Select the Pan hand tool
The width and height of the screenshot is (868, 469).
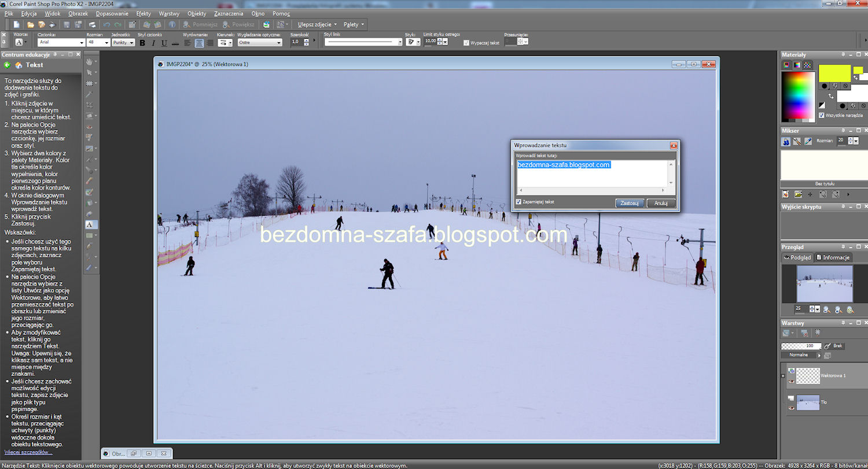point(90,61)
